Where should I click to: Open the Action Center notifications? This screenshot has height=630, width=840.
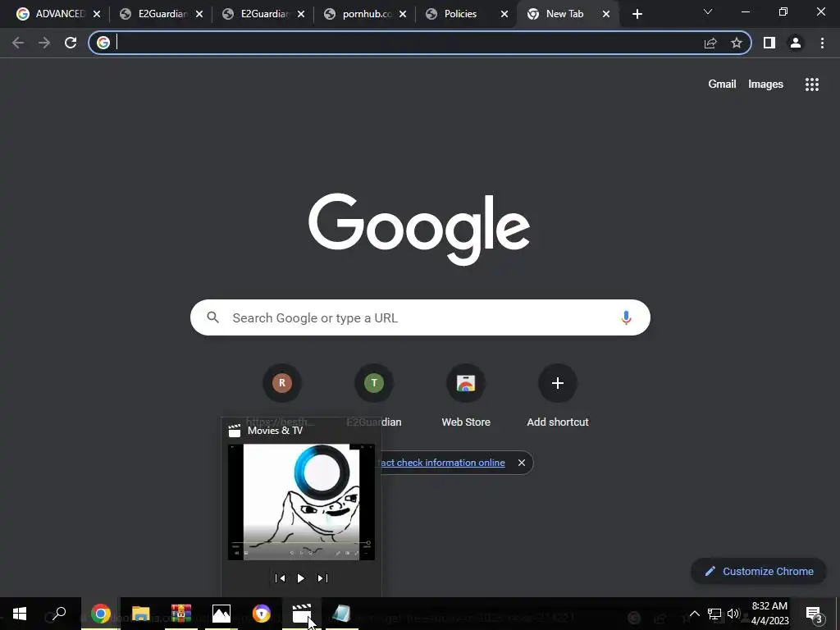pyautogui.click(x=815, y=614)
